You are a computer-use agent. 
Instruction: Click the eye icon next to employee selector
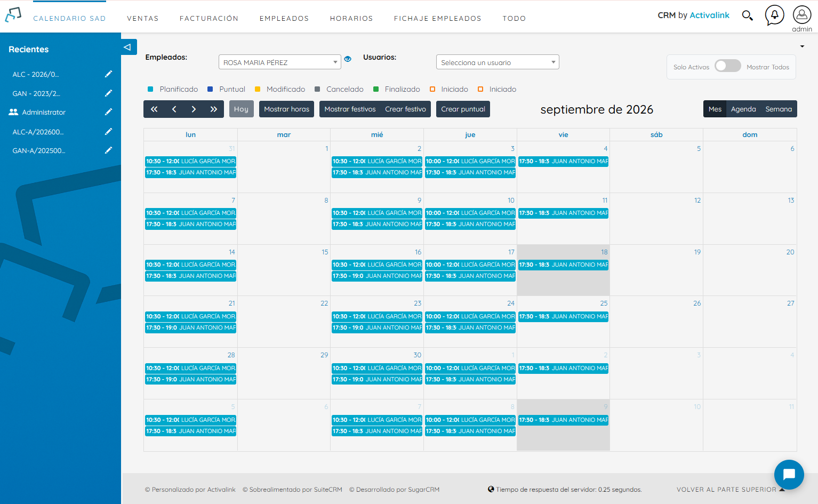348,59
